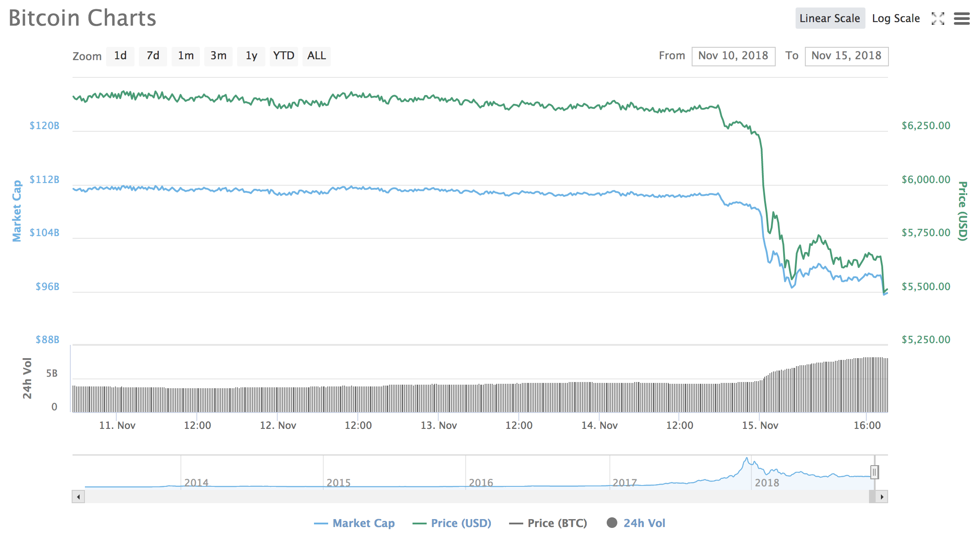The height and width of the screenshot is (535, 980).
Task: Click the 5B volume axis label
Action: click(x=52, y=374)
